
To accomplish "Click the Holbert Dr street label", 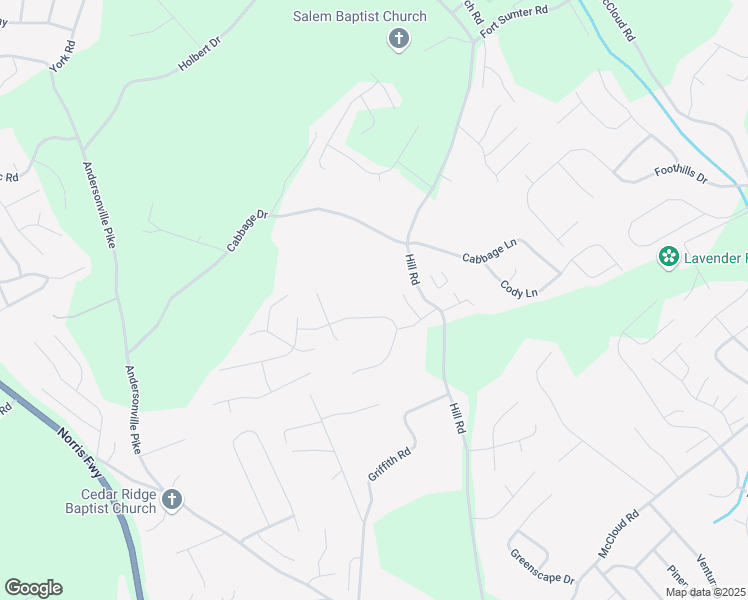I will click(199, 54).
